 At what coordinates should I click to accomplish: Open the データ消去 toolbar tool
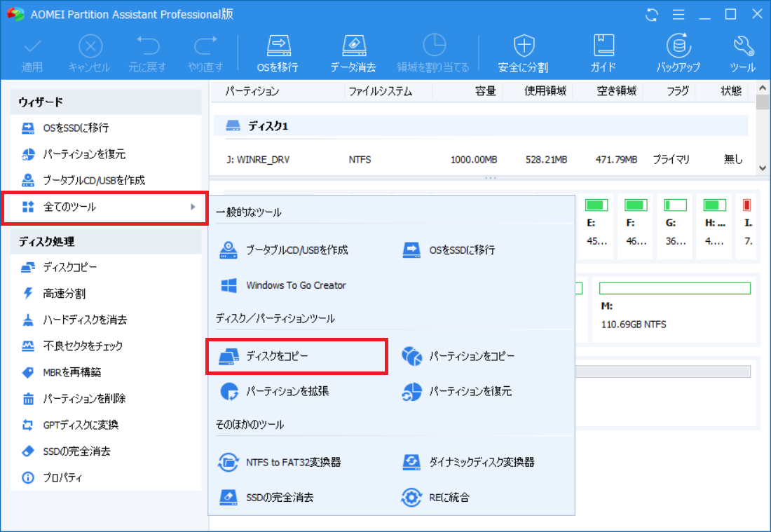tap(353, 53)
